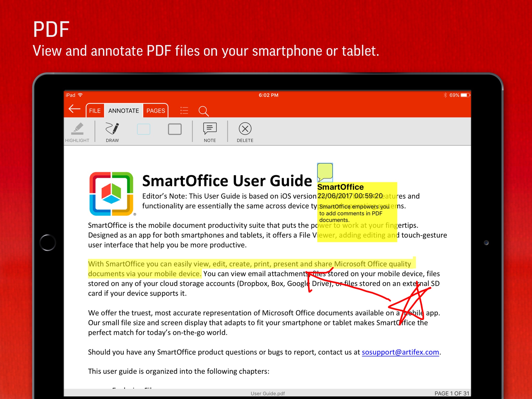Click the iPad home button
Screen dimensions: 532x399
(x=48, y=243)
